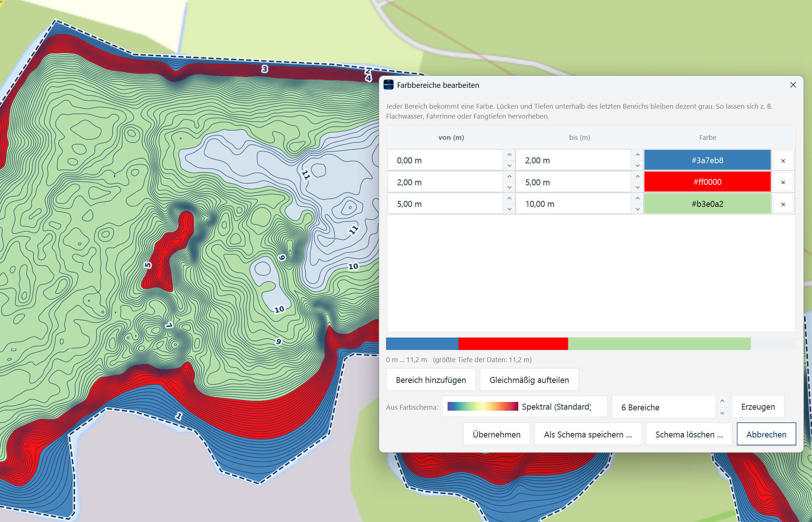Remove the 5,00–10,00 m green range row
This screenshot has height=522, width=812.
[x=783, y=204]
